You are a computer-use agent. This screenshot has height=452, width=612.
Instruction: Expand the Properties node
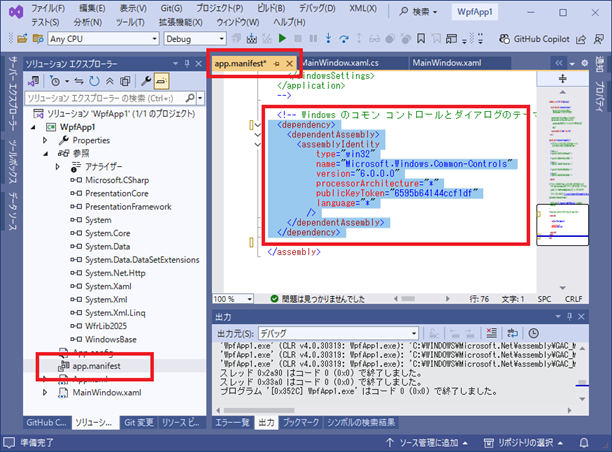tap(45, 140)
